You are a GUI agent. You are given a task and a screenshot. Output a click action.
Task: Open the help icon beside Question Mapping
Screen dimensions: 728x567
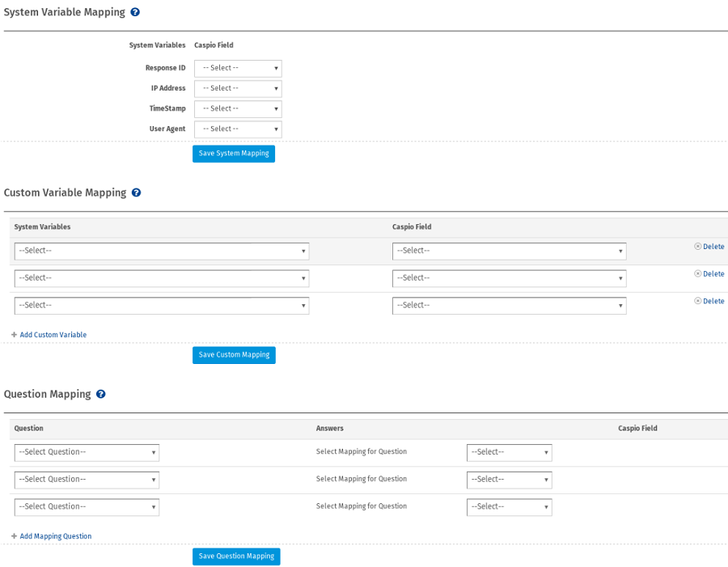coord(100,394)
